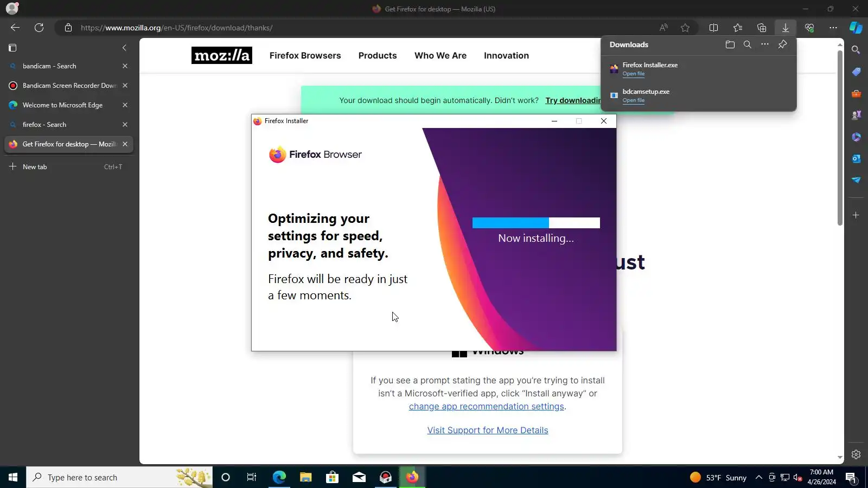The image size is (868, 488).
Task: Open split screen icon in toolbar
Action: click(714, 28)
